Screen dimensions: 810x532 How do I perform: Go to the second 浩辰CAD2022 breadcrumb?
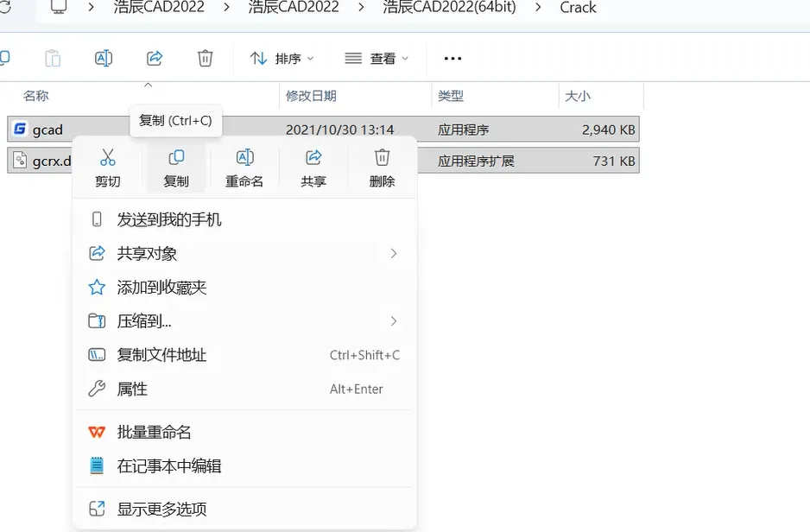294,7
